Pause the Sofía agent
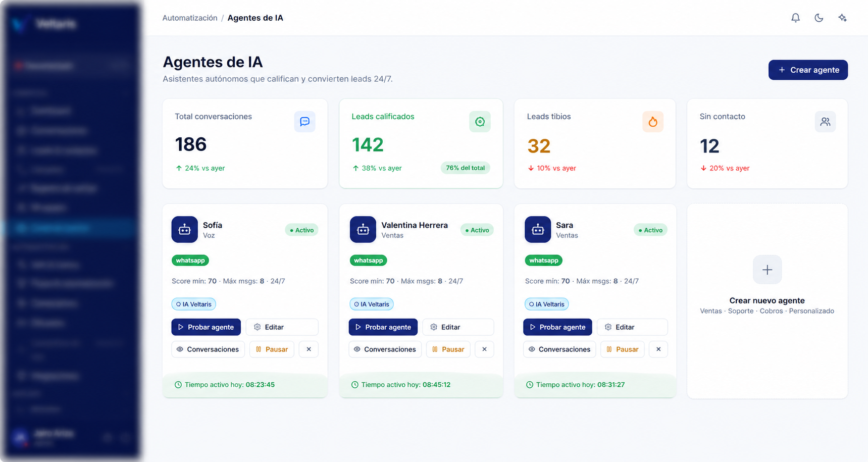The image size is (868, 462). 272,349
